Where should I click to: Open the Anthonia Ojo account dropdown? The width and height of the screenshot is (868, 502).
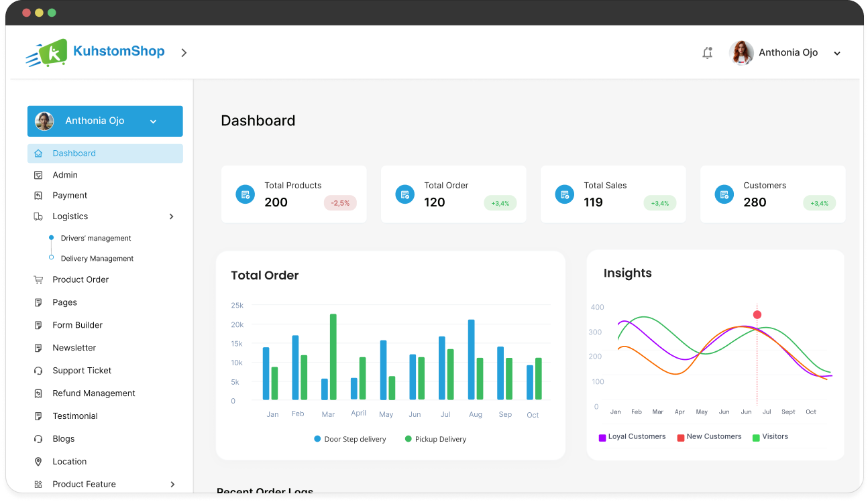pyautogui.click(x=836, y=52)
